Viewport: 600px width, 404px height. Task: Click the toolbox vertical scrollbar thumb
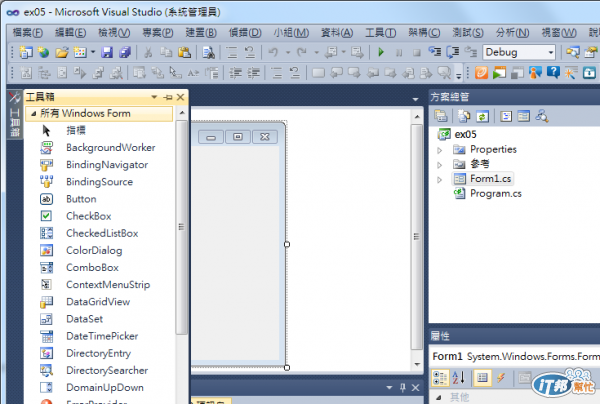[182, 227]
